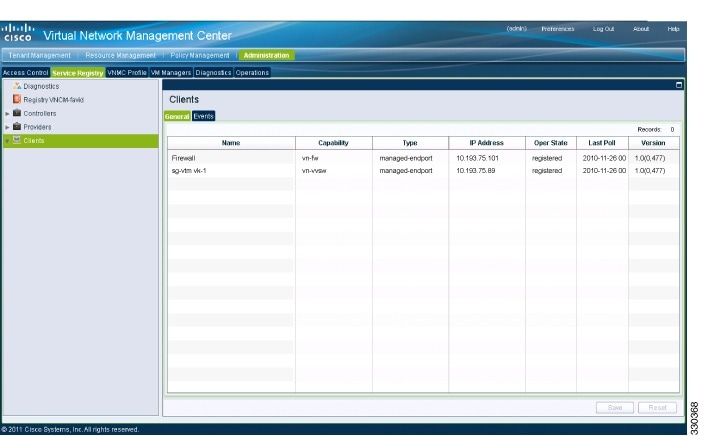
Task: Open the About link
Action: [x=641, y=29]
